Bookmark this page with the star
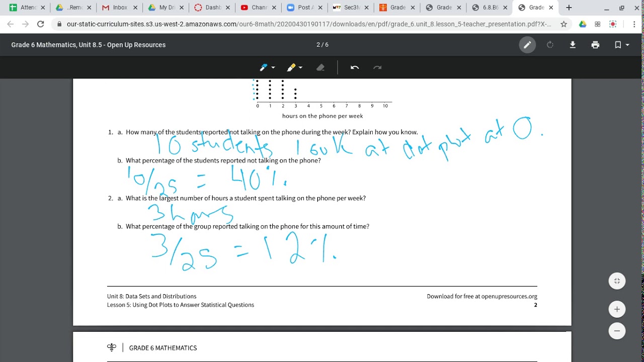 click(x=564, y=24)
